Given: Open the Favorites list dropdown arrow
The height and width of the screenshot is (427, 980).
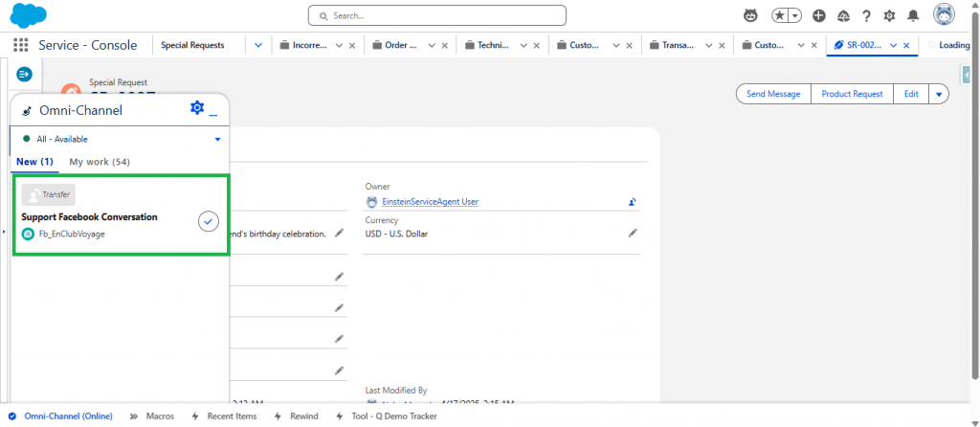Looking at the screenshot, I should (795, 15).
